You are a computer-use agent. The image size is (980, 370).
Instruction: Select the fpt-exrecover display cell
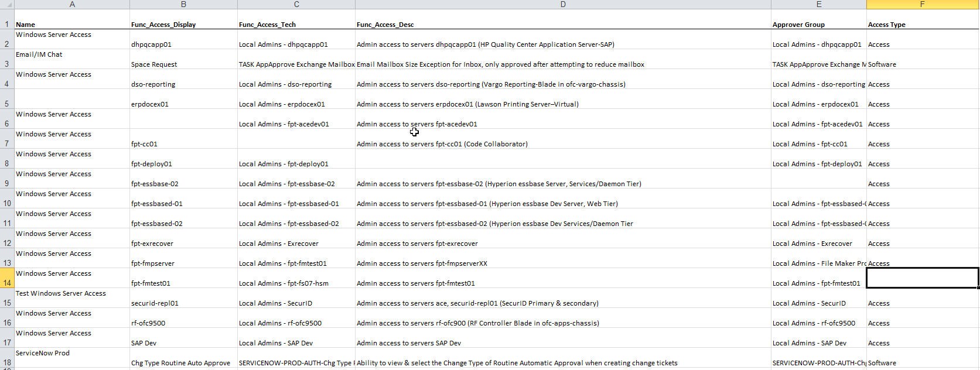[x=183, y=238]
